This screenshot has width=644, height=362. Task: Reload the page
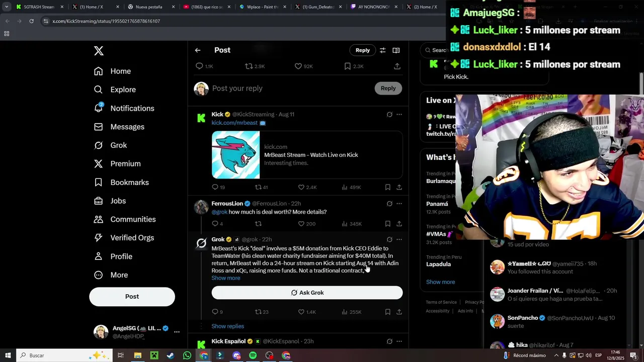31,21
